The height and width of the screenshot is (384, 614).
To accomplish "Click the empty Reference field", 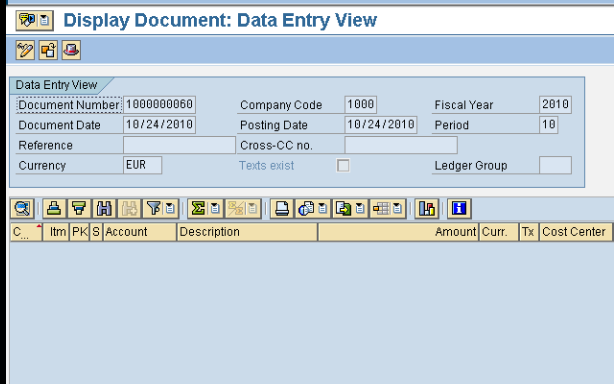I will coord(179,145).
